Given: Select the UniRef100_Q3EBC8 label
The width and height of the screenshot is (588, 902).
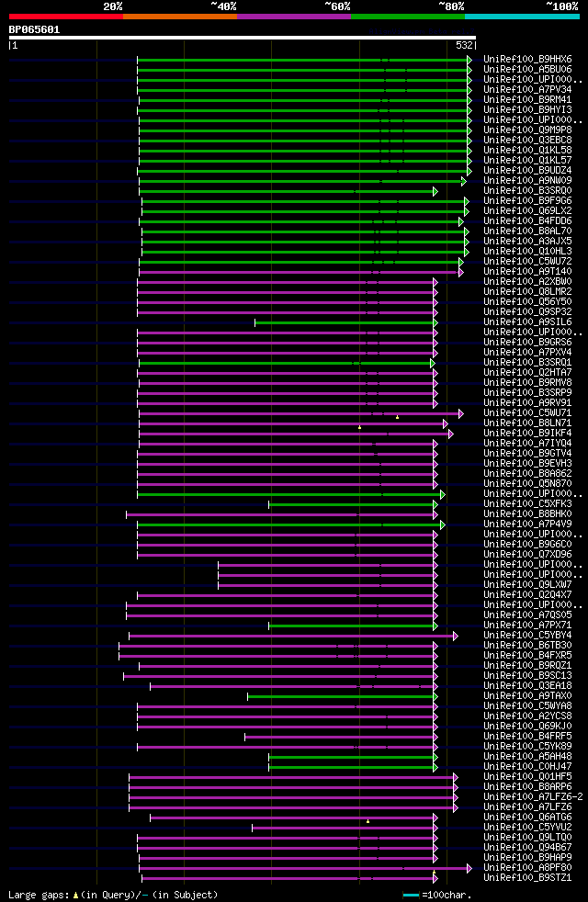Looking at the screenshot, I should [x=527, y=140].
